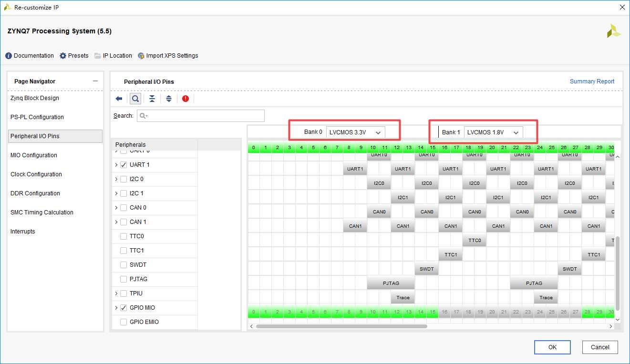
Task: Click the TTC0 cell under pins 18-19
Action: coord(475,240)
